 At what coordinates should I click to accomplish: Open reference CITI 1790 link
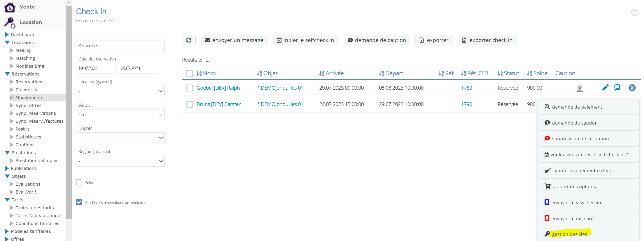coord(467,104)
